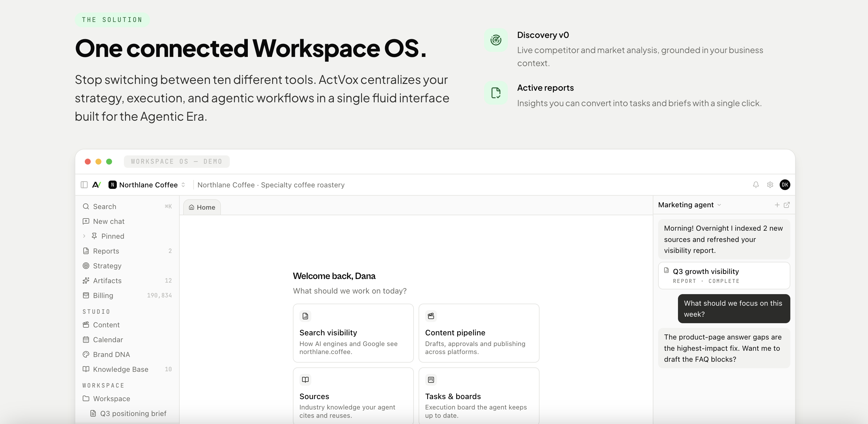Image resolution: width=868 pixels, height=424 pixels.
Task: Select the Workspace folder row
Action: [x=127, y=399]
